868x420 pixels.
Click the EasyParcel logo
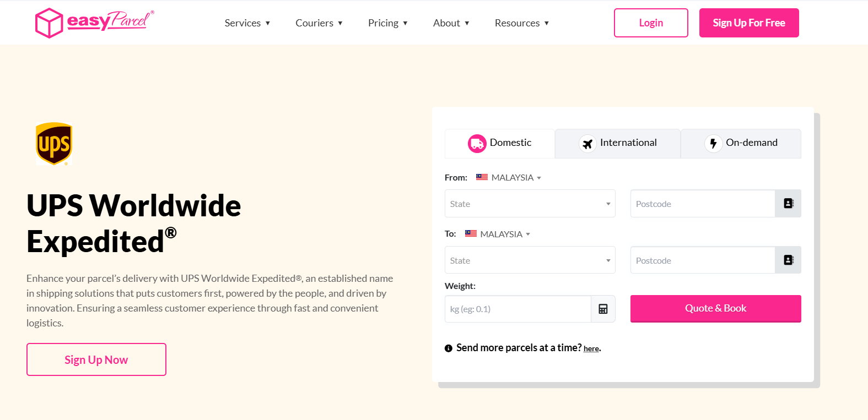(95, 23)
